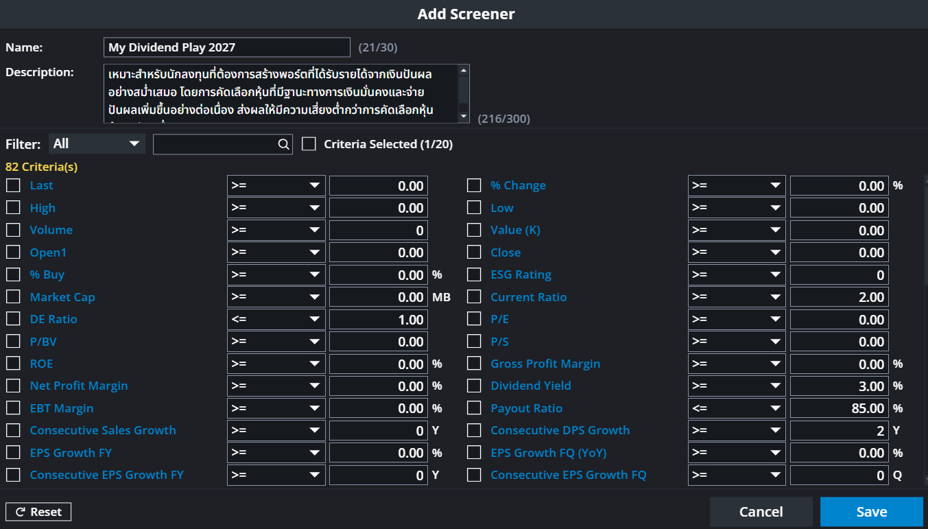Expand the Payout Ratio operator dropdown
This screenshot has height=529, width=928.
(x=736, y=408)
